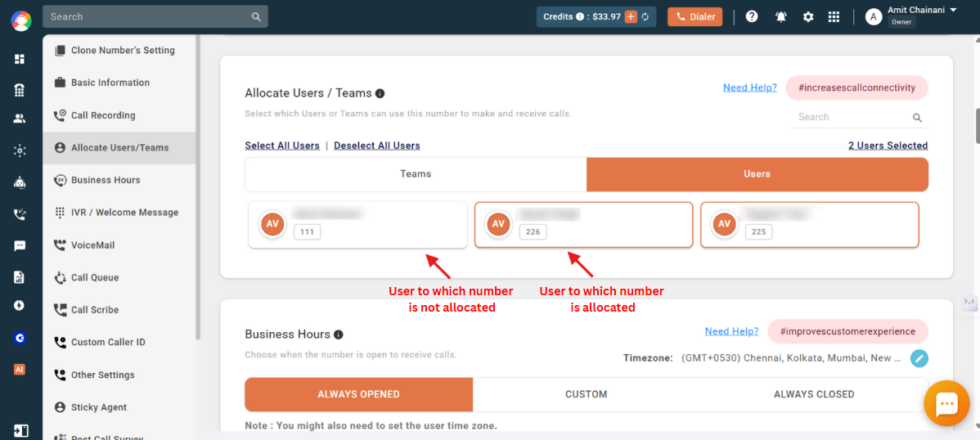This screenshot has height=440, width=980.
Task: Switch to the Users tab
Action: 757,174
